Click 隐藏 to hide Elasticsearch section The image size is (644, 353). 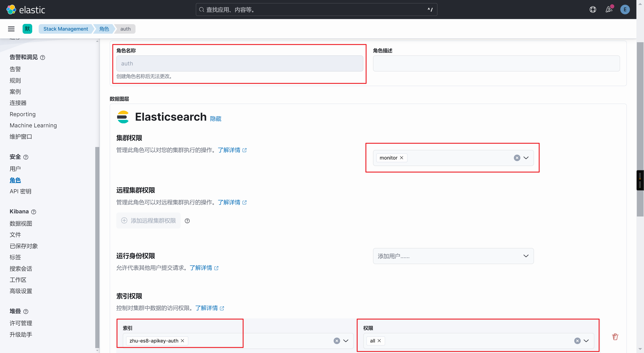(216, 119)
